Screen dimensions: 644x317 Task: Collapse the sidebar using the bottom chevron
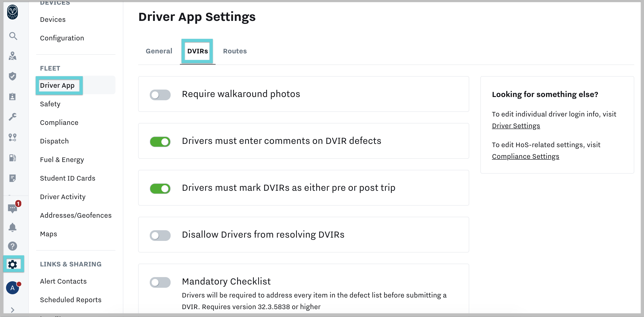click(x=13, y=309)
